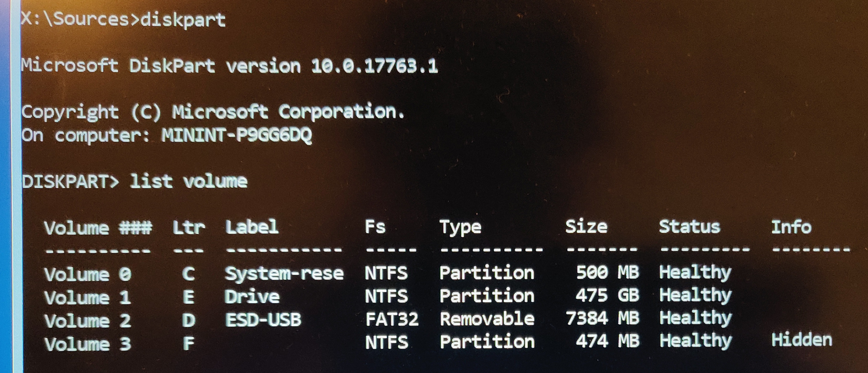Select the 'Microsoft DiskPart version 10.0.17763.1' line
This screenshot has width=868, height=373.
230,66
